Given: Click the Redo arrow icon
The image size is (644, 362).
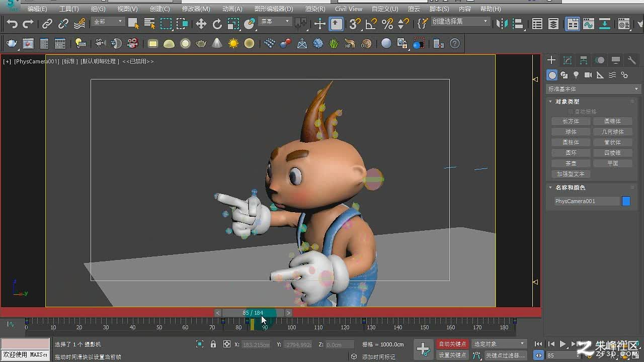Looking at the screenshot, I should tap(28, 24).
